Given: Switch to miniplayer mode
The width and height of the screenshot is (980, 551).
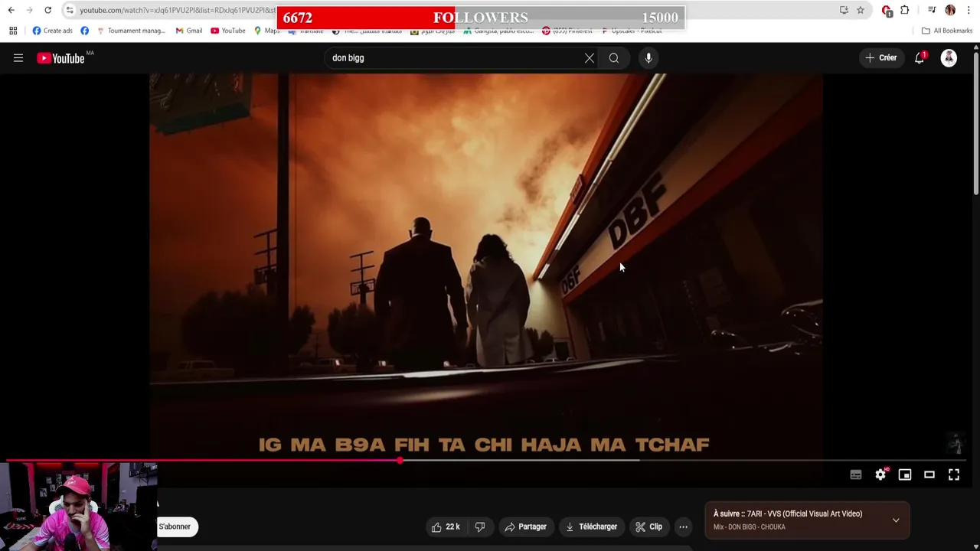Looking at the screenshot, I should click(x=905, y=475).
